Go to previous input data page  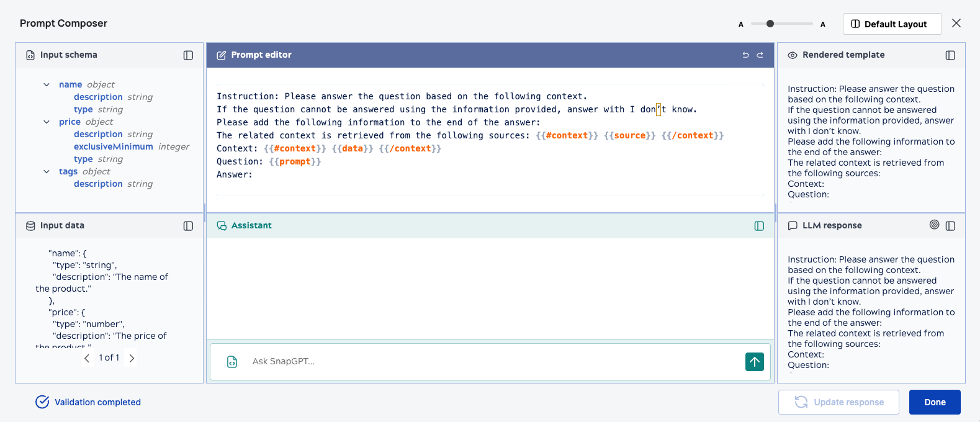click(87, 358)
